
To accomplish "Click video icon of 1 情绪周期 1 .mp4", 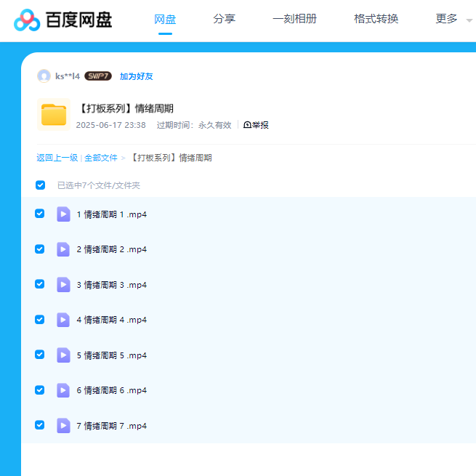I will [63, 214].
